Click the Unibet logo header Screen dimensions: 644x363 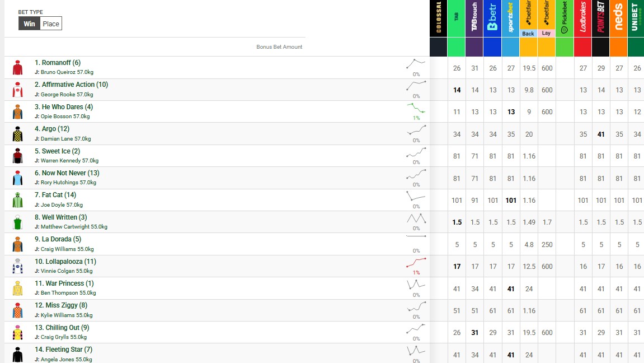[636, 18]
